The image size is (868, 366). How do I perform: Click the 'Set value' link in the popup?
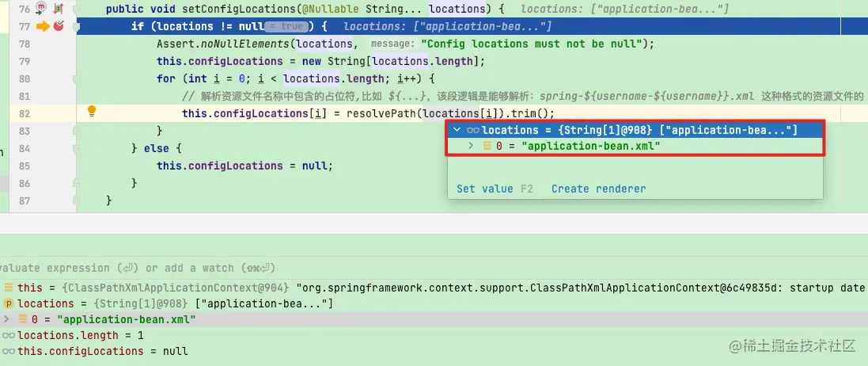485,189
